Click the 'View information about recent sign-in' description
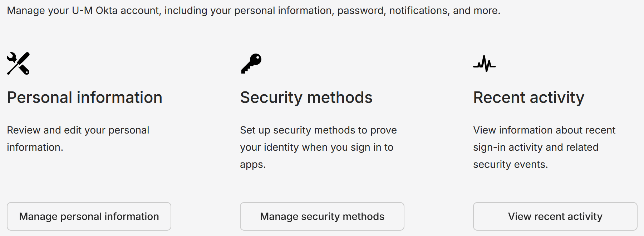The height and width of the screenshot is (236, 644). (x=544, y=147)
